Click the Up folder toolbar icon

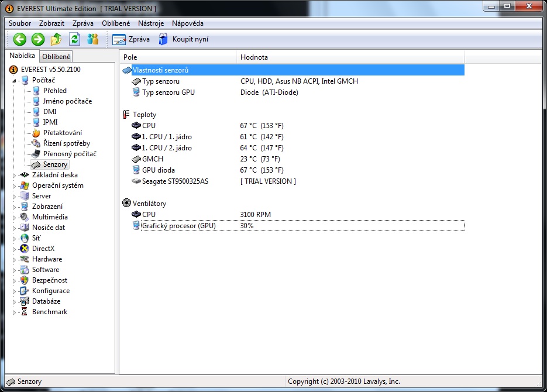click(56, 39)
